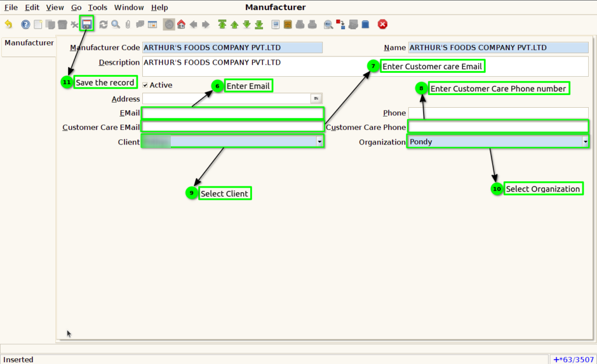Image resolution: width=597 pixels, height=364 pixels.
Task: Click the red Exit window icon
Action: tap(382, 24)
